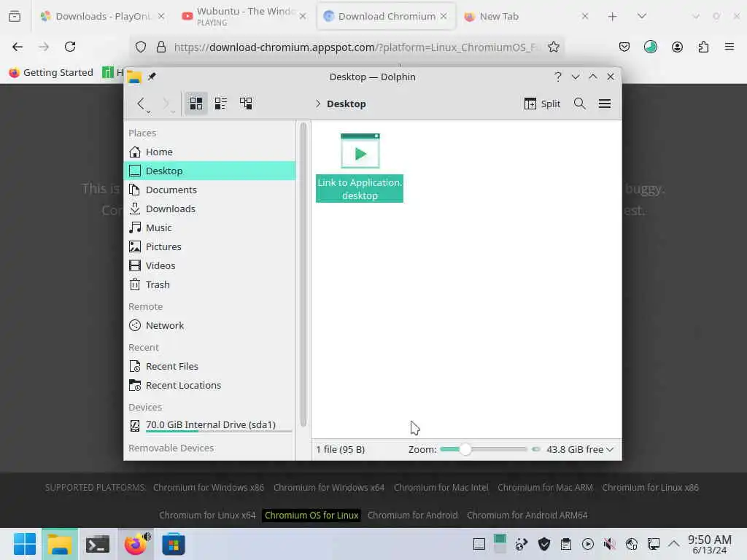Open Chromium OS for Linux link

click(x=311, y=516)
